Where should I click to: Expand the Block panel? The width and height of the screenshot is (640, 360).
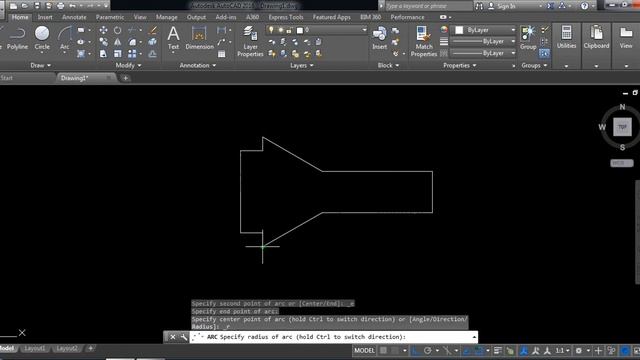coord(388,65)
